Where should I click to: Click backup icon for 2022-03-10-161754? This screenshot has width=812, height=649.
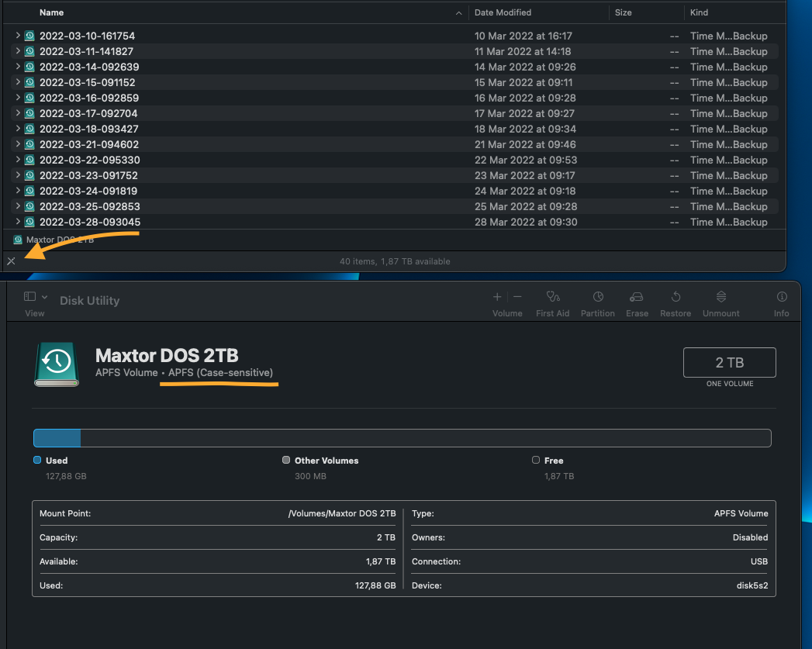(29, 36)
